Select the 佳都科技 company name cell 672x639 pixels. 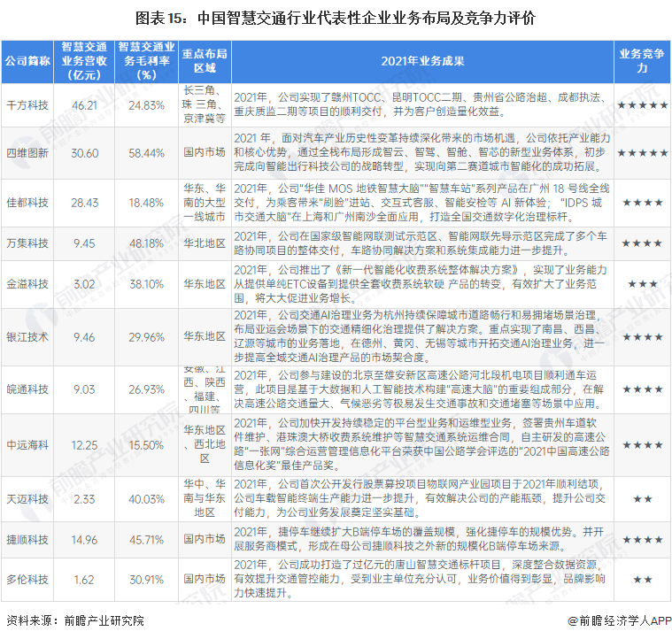pos(27,204)
